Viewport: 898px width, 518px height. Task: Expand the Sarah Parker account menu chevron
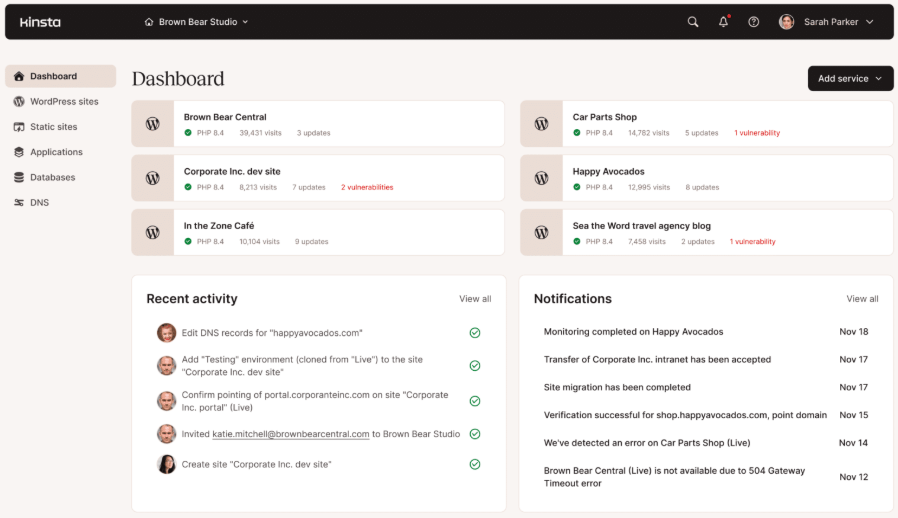tap(869, 22)
